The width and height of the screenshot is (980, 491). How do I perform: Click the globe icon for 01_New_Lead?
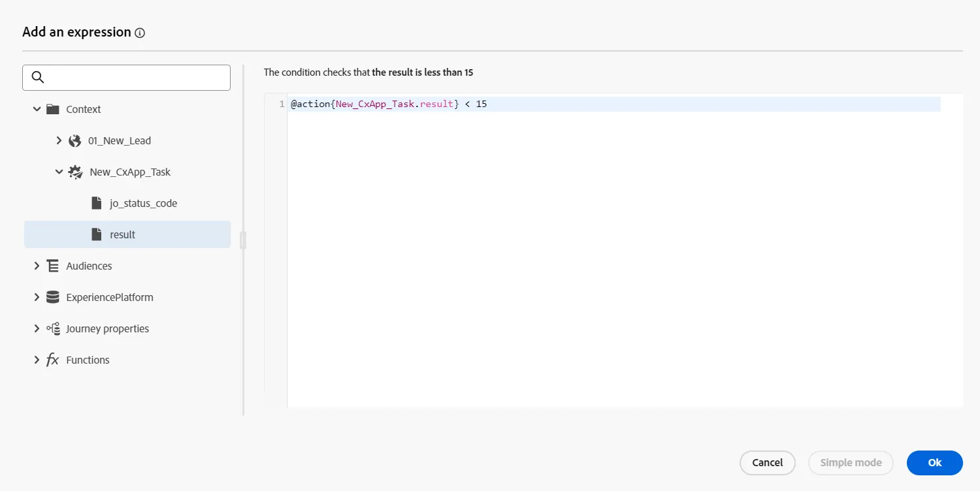[75, 140]
